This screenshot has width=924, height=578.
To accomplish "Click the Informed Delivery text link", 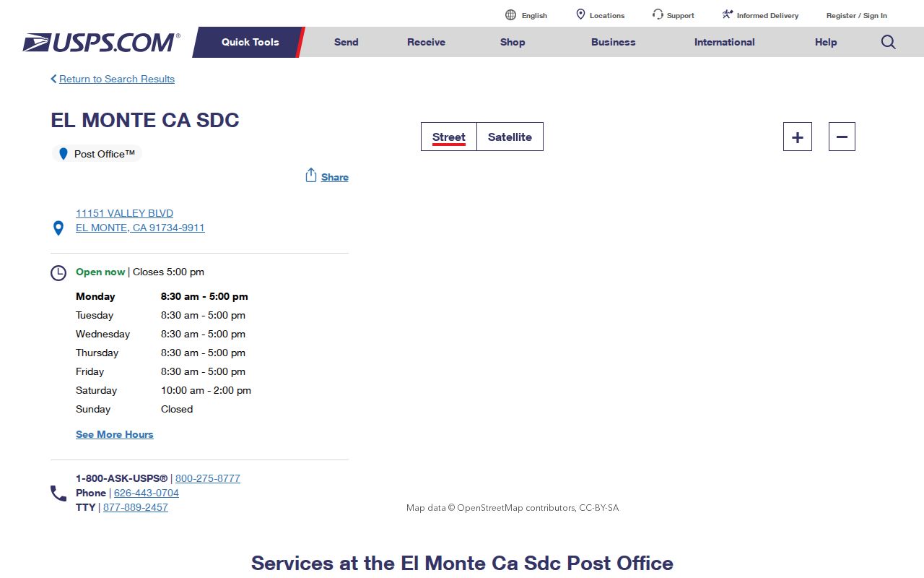I will click(767, 15).
